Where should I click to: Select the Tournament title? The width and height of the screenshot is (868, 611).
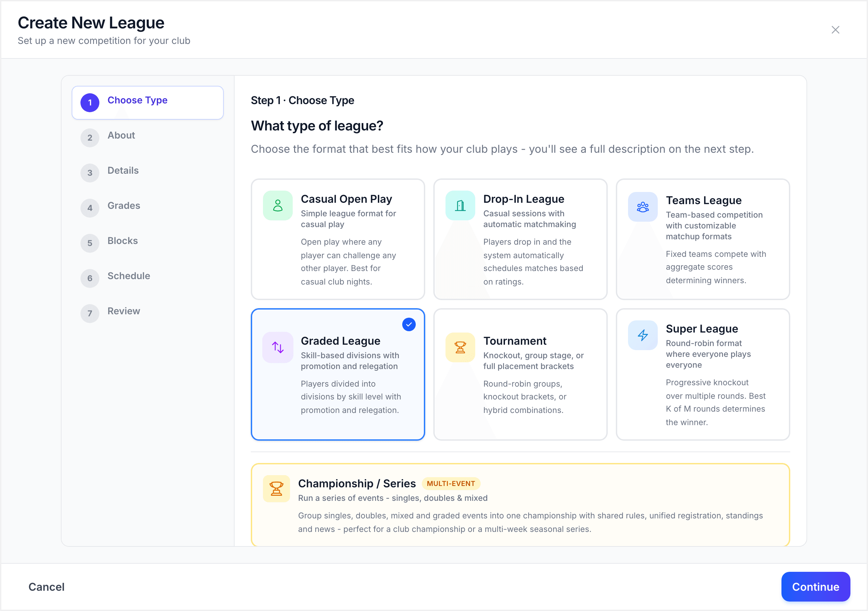pos(514,341)
